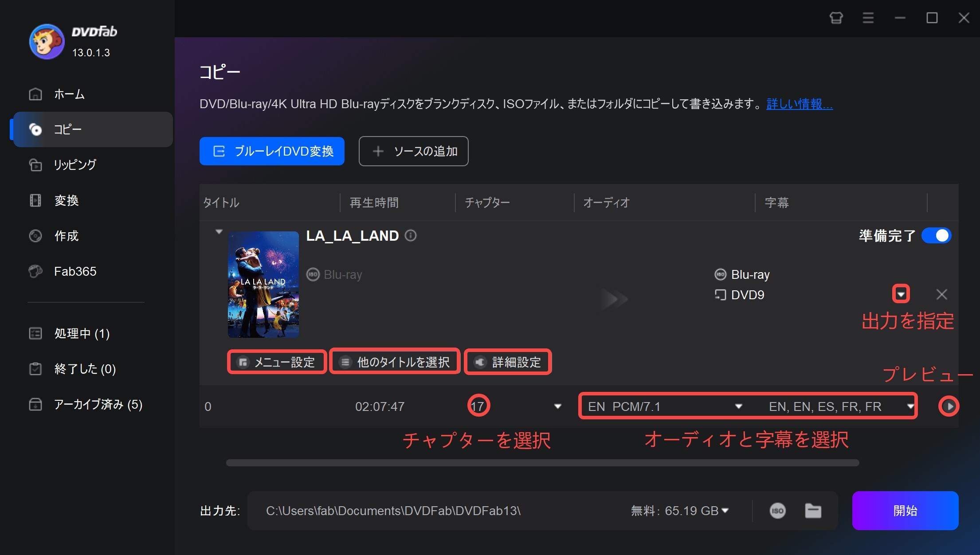Click the info icon beside LA_LA_LAND
The height and width of the screenshot is (555, 980).
(411, 235)
